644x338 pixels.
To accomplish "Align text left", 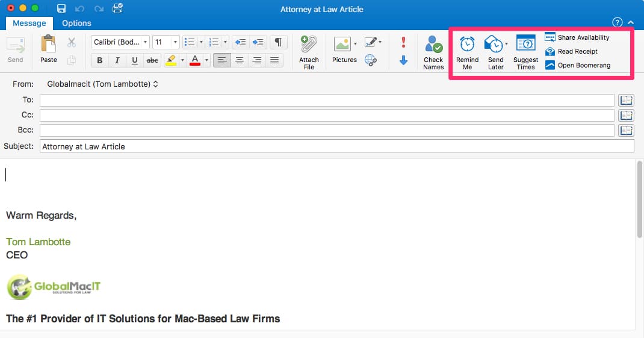I will [221, 60].
